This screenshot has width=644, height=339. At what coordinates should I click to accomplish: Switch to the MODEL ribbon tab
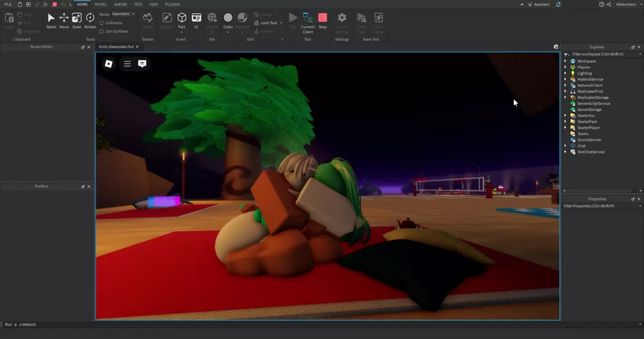click(101, 4)
